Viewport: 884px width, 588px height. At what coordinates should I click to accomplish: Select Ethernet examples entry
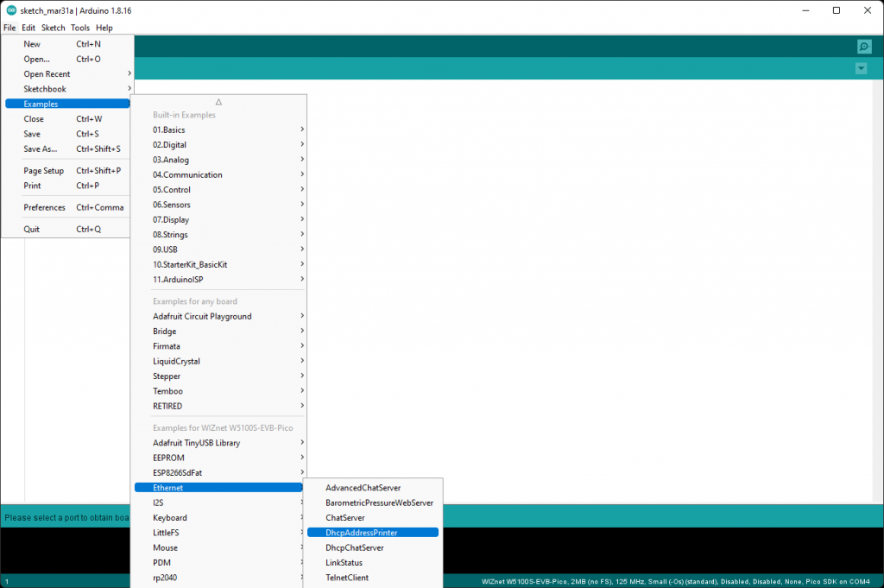click(x=218, y=488)
